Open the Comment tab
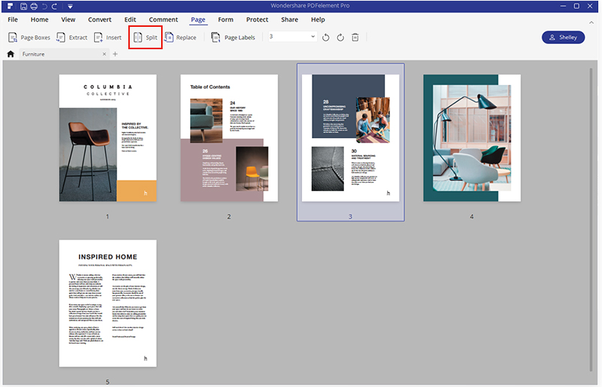 point(163,20)
